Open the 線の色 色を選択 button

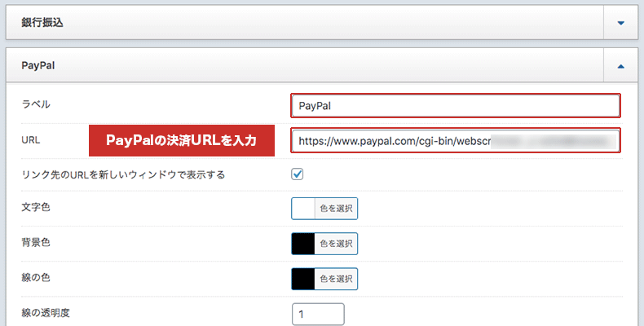[x=336, y=279]
